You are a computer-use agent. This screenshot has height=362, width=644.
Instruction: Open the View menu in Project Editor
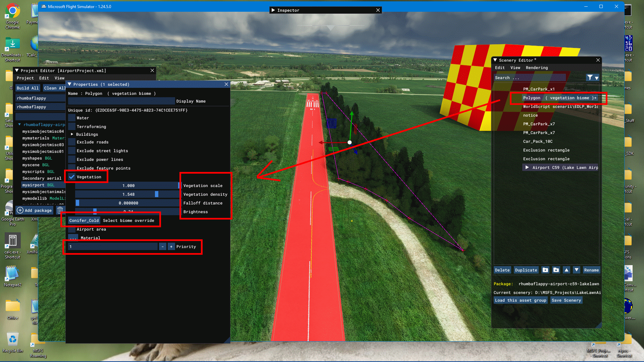pos(59,78)
